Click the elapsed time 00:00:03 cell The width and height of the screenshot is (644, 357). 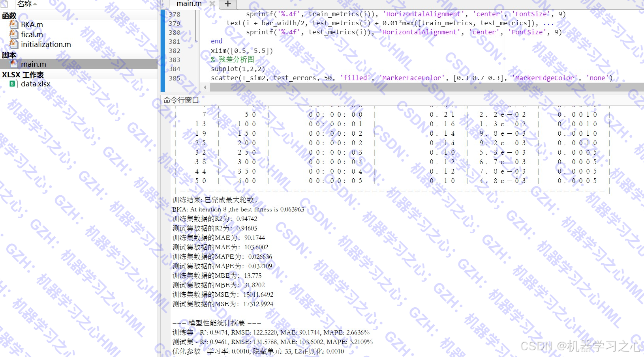coord(336,152)
